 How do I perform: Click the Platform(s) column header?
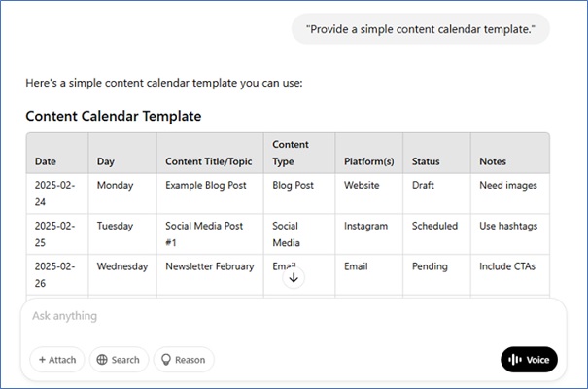pyautogui.click(x=367, y=161)
